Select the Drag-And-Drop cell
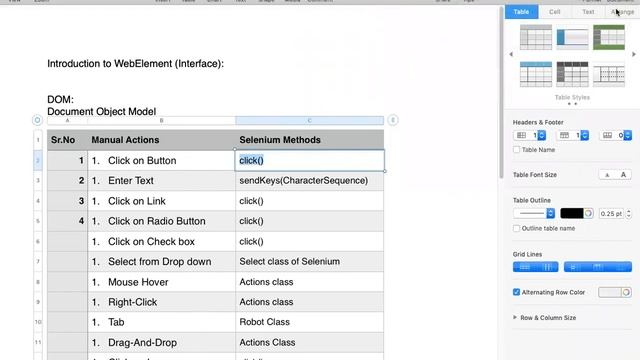 pos(161,342)
